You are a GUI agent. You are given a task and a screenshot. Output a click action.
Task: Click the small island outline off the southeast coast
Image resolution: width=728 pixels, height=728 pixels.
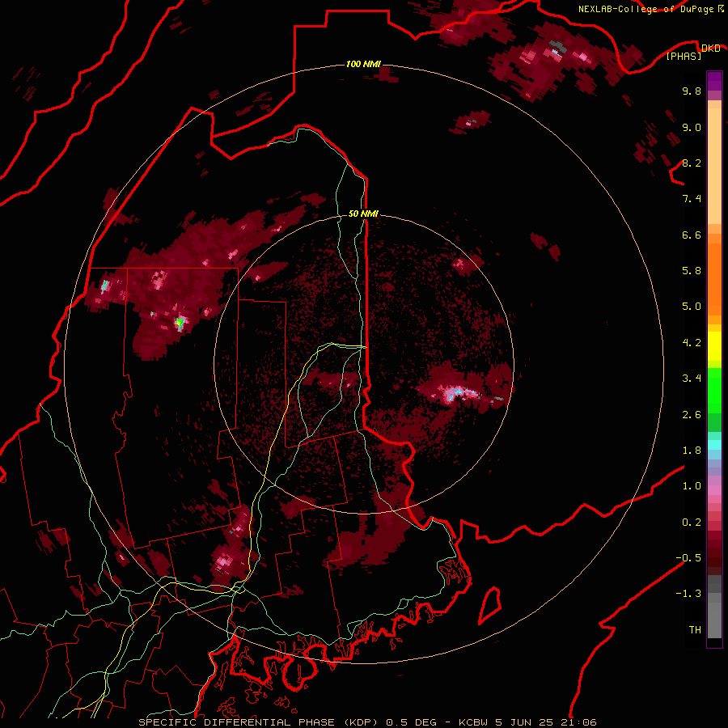(x=490, y=605)
